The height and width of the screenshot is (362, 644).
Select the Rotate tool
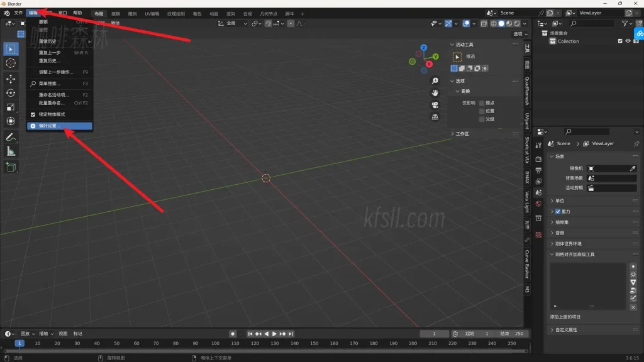pyautogui.click(x=11, y=92)
